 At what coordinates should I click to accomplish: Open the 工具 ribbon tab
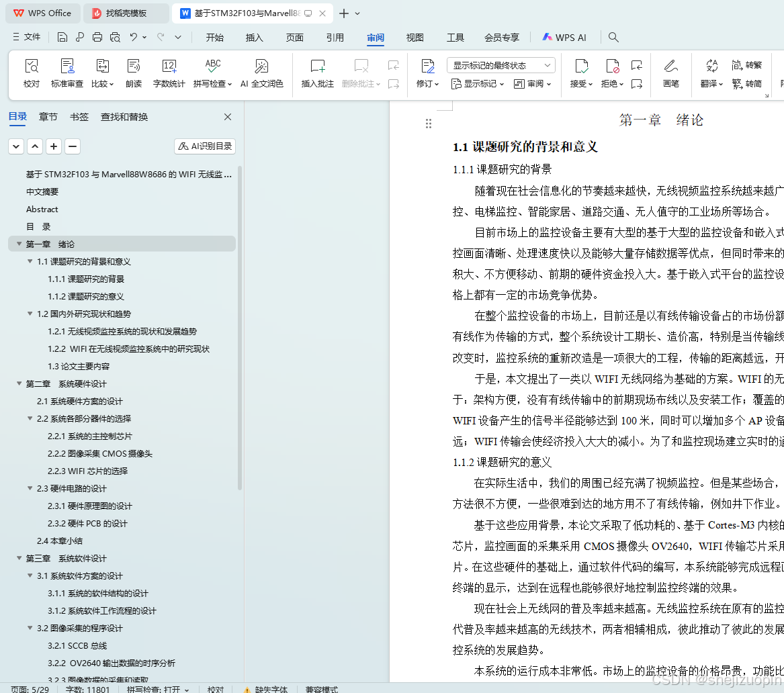click(x=455, y=38)
